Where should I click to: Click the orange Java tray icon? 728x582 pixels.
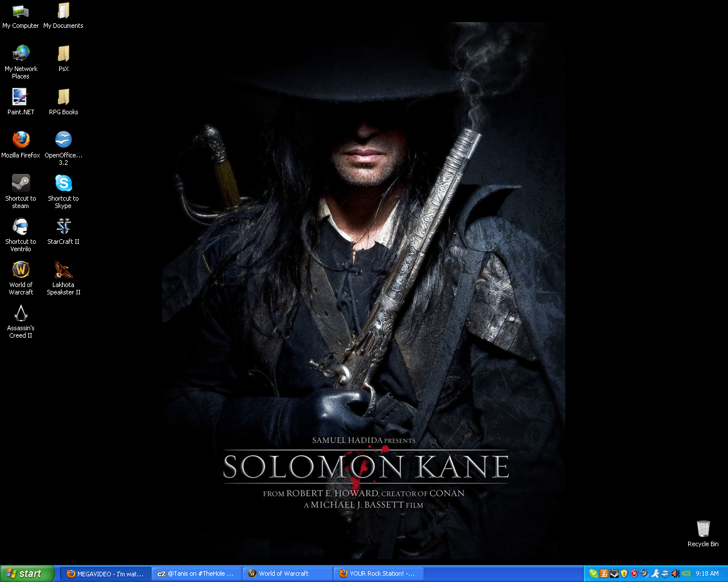tap(604, 573)
